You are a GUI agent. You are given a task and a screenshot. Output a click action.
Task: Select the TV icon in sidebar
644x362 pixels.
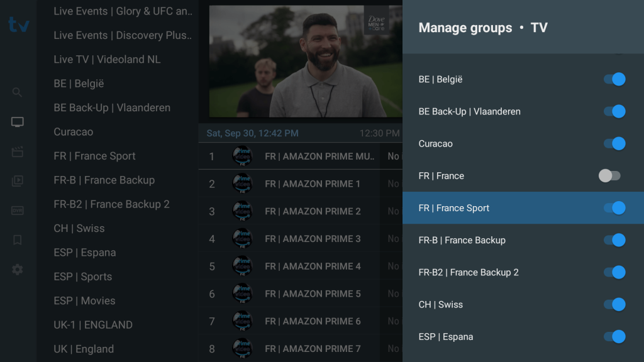pos(18,122)
